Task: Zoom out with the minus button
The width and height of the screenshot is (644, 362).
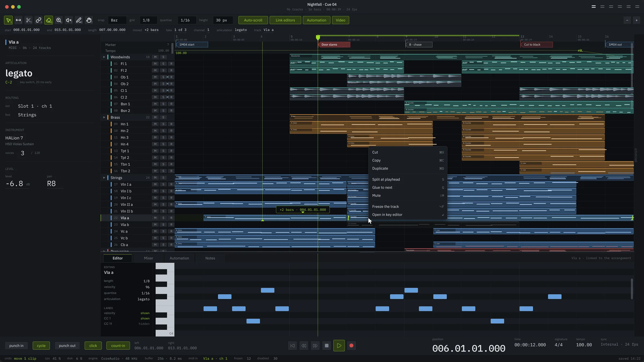Action: pyautogui.click(x=627, y=20)
